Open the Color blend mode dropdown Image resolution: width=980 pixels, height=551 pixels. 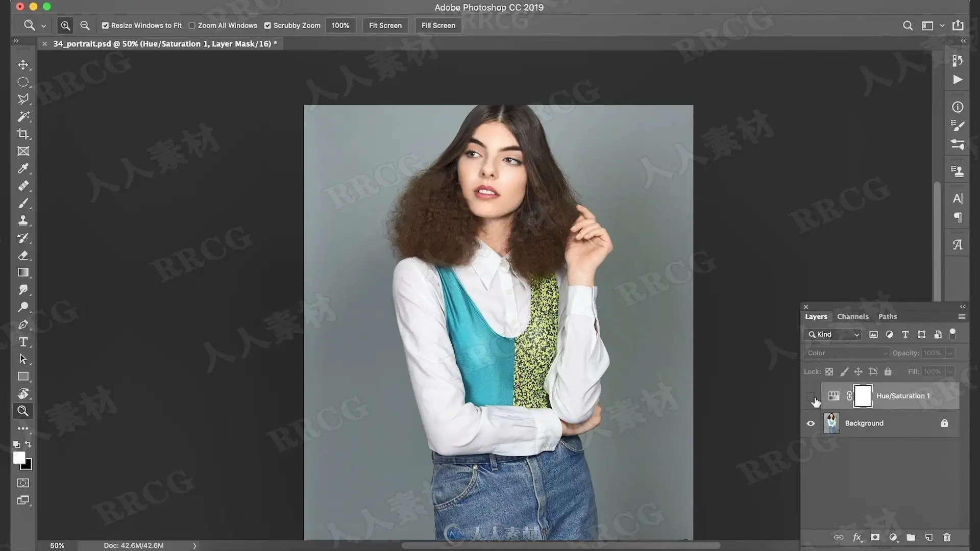(x=846, y=353)
